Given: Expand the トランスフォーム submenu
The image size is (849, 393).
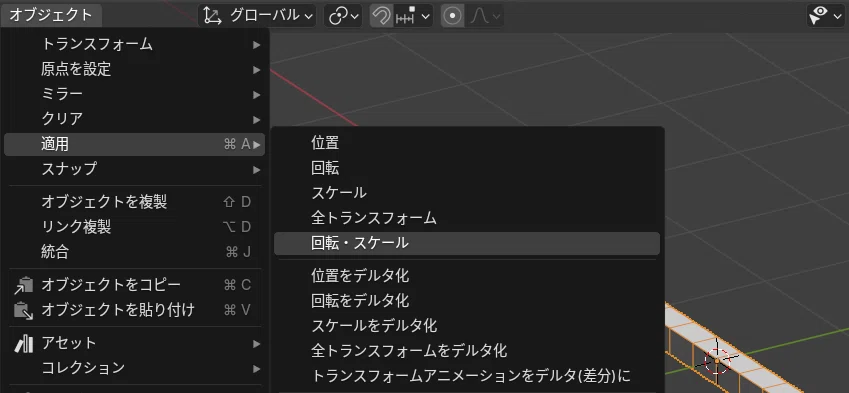Looking at the screenshot, I should click(134, 44).
